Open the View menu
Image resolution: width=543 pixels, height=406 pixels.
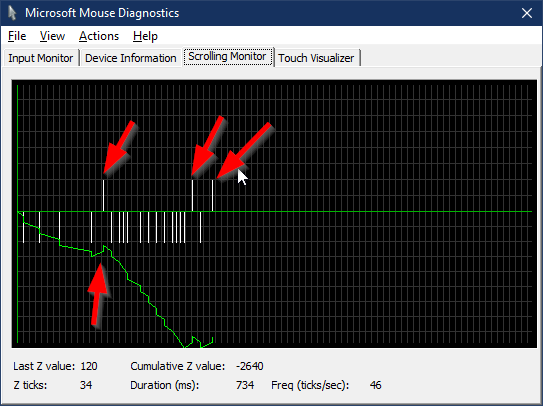52,36
